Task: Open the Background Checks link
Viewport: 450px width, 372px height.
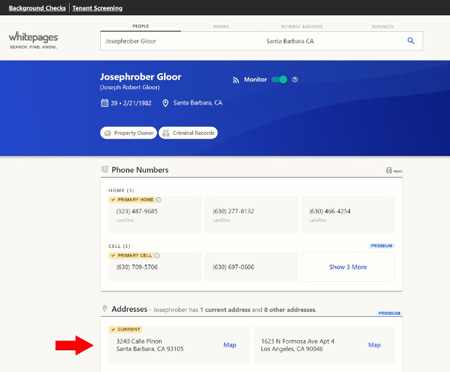Action: (x=37, y=8)
